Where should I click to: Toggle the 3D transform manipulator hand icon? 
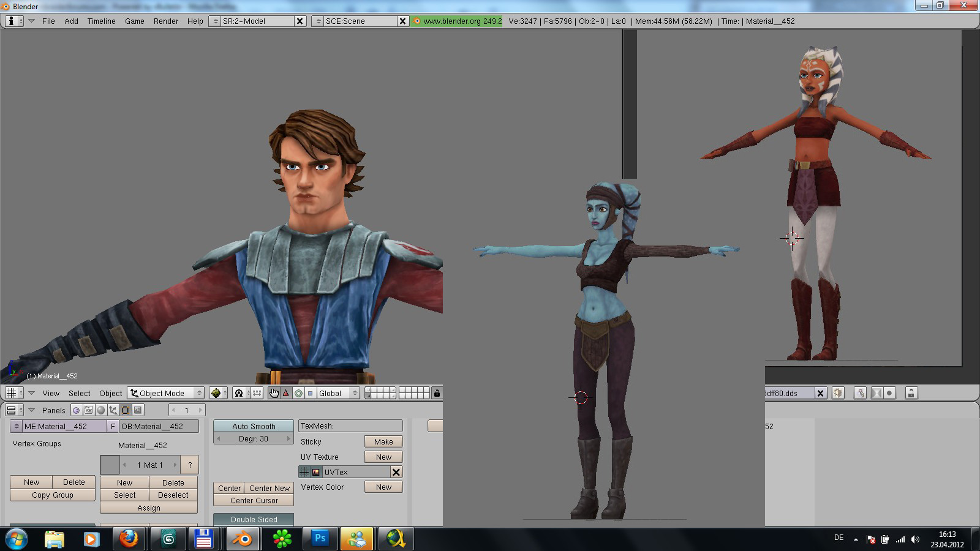click(274, 393)
